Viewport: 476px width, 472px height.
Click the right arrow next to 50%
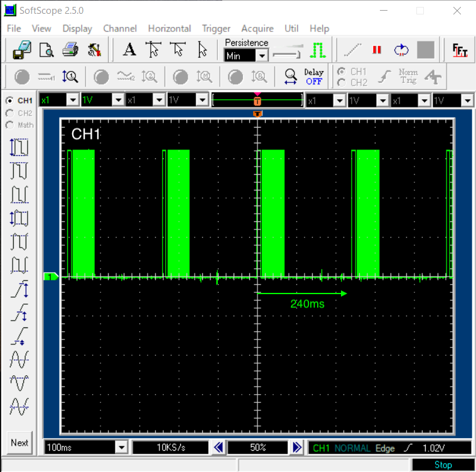tap(297, 447)
